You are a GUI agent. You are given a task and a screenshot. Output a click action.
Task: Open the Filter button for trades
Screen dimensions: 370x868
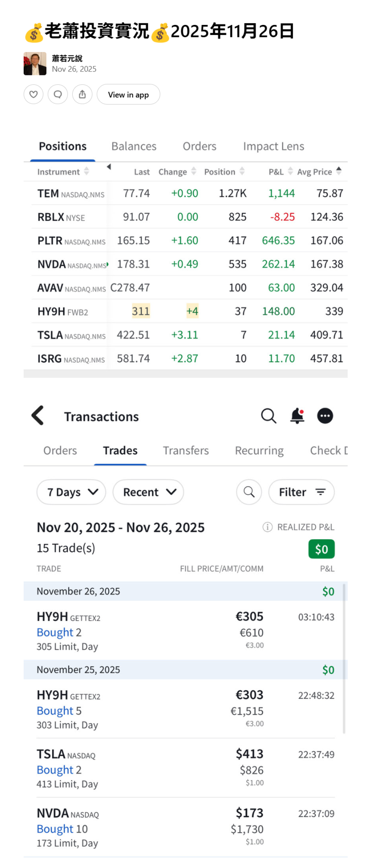point(301,492)
